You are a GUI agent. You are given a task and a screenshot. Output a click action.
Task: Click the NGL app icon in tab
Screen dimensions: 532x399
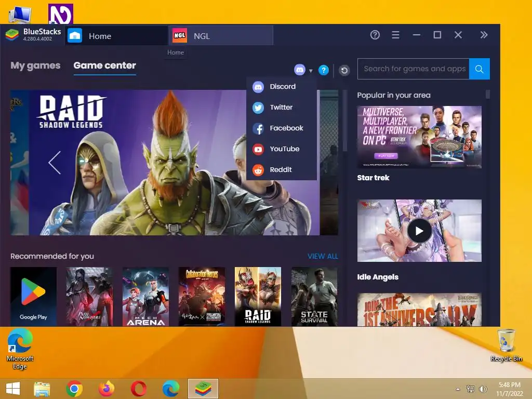(x=179, y=36)
